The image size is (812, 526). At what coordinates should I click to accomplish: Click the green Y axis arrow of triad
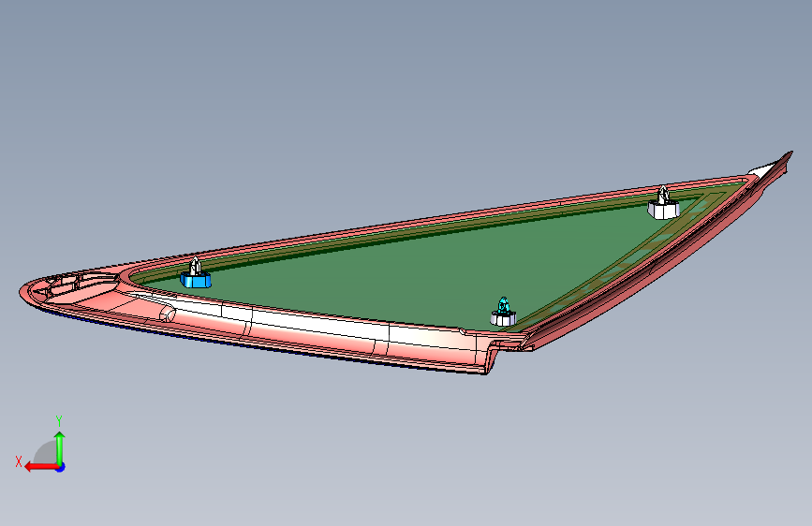tap(60, 447)
